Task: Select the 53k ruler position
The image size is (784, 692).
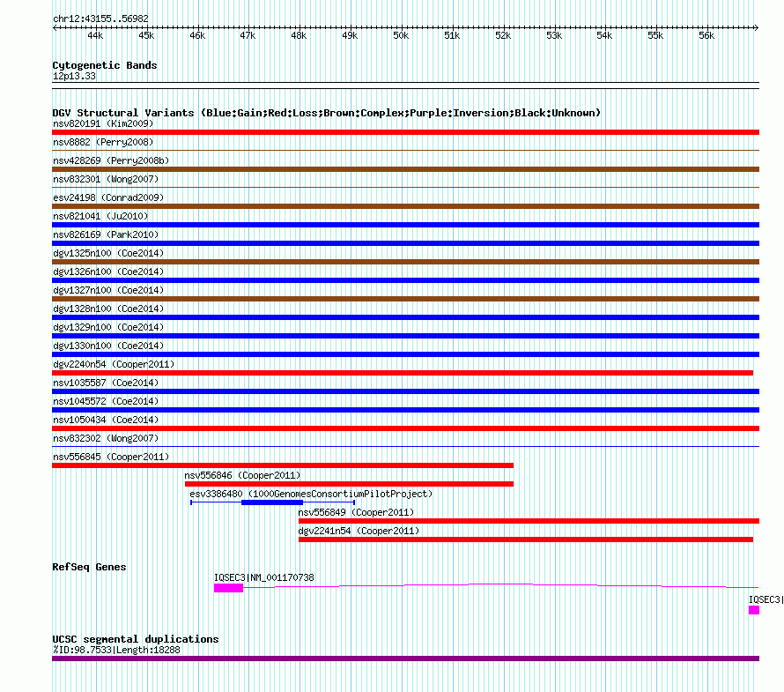Action: tap(553, 35)
